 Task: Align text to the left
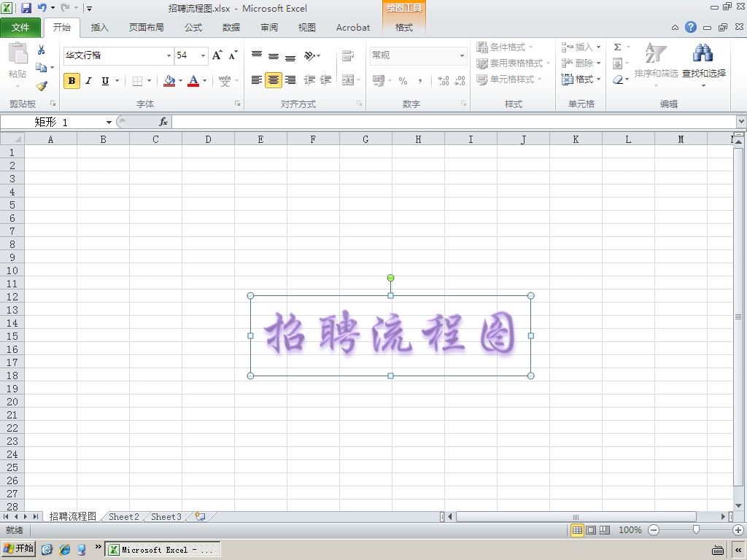click(257, 80)
